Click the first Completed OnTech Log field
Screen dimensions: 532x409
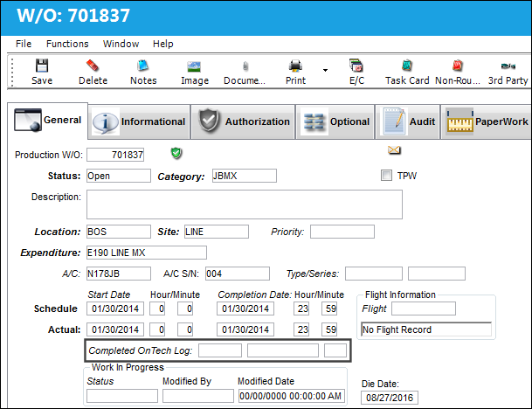click(220, 350)
